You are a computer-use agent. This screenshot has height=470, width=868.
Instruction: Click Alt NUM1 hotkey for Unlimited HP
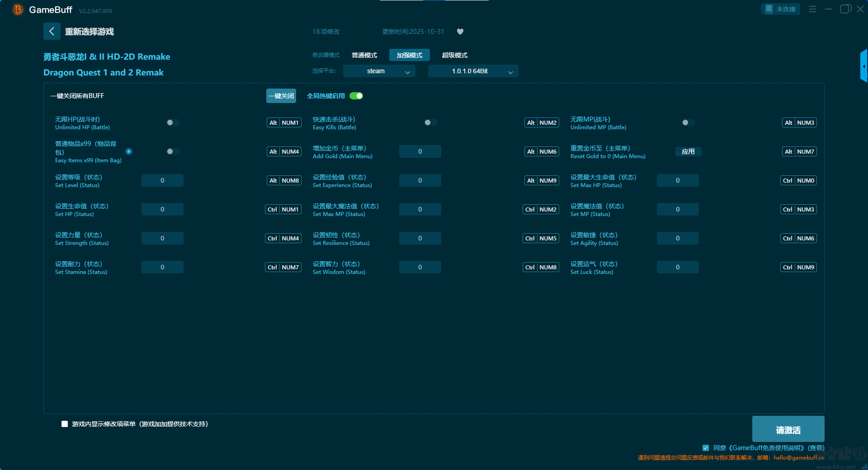pyautogui.click(x=284, y=122)
